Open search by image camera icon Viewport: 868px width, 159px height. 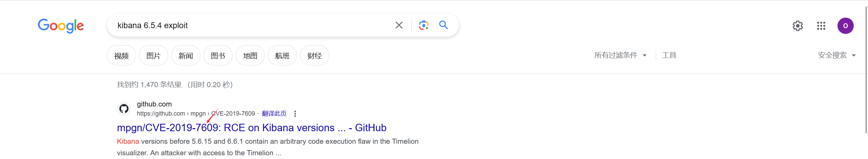pos(423,25)
